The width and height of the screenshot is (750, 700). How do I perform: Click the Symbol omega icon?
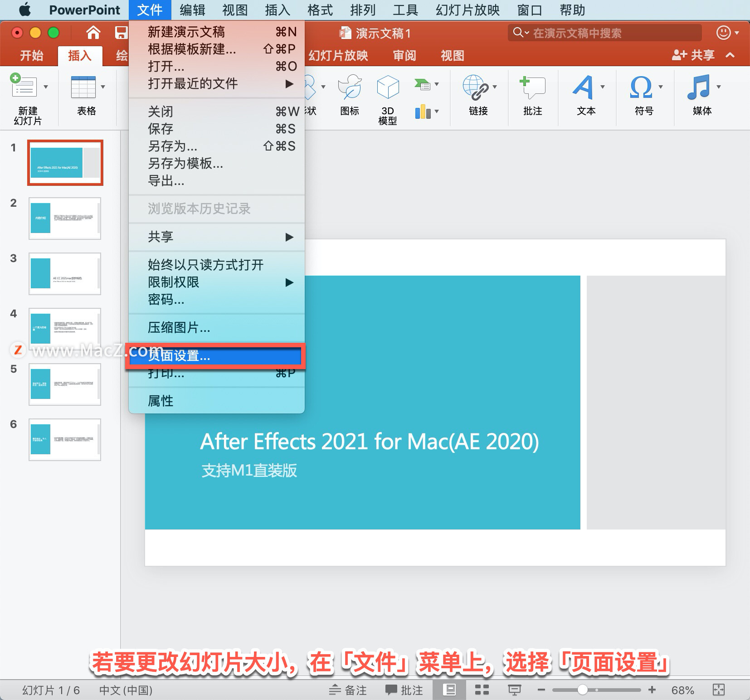pyautogui.click(x=641, y=87)
